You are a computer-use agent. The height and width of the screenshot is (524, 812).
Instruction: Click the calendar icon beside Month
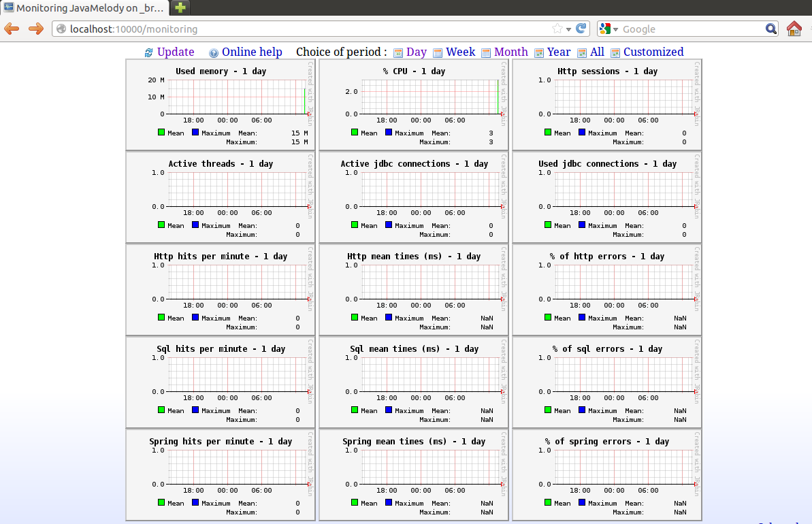pyautogui.click(x=486, y=53)
